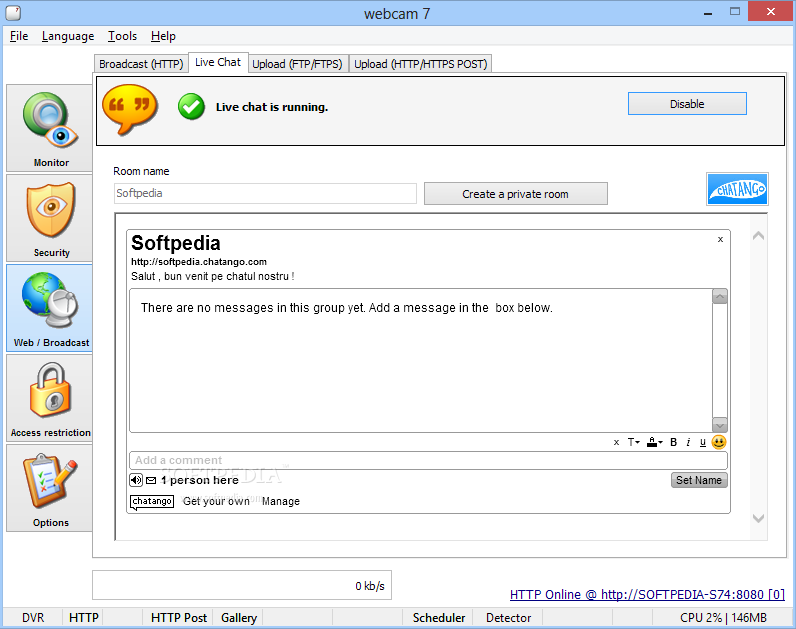Click the 1 person here text
Screen dimensions: 796x629
point(200,480)
